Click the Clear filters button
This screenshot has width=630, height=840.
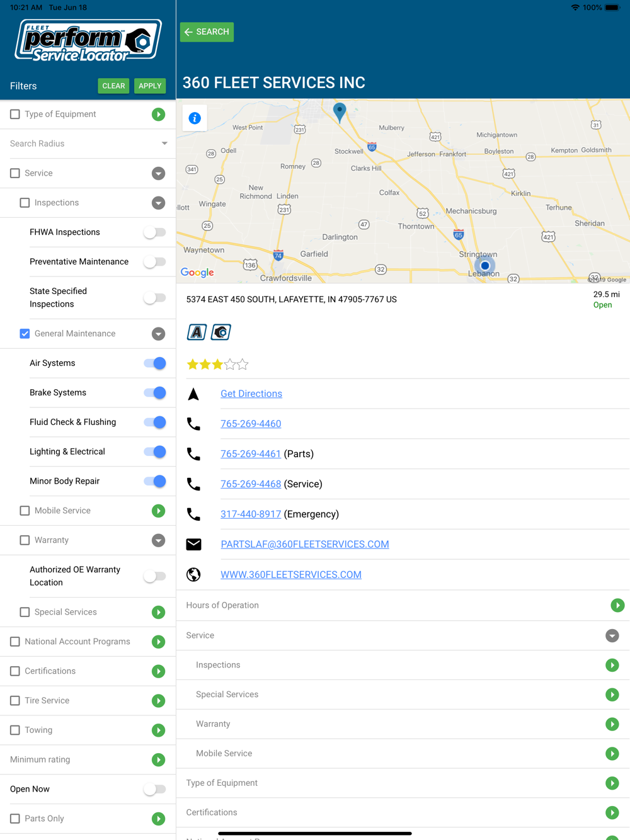[114, 86]
